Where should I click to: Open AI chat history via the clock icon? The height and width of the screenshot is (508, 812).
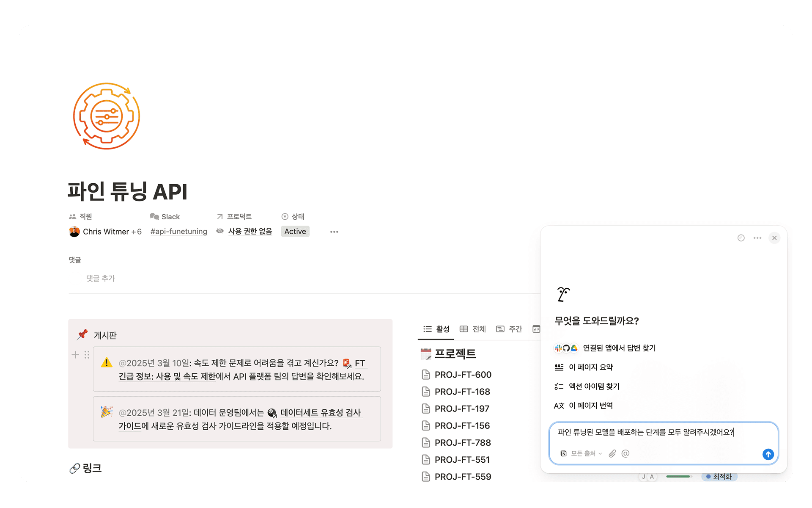coord(741,238)
